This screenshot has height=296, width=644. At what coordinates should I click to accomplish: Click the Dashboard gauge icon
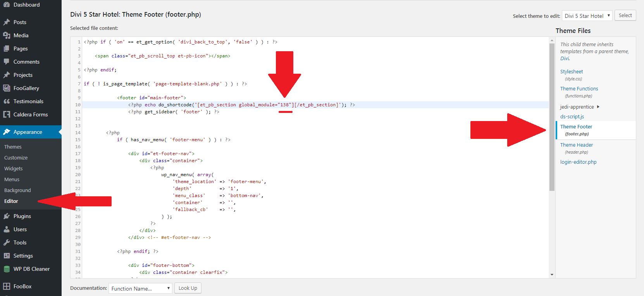tap(7, 5)
